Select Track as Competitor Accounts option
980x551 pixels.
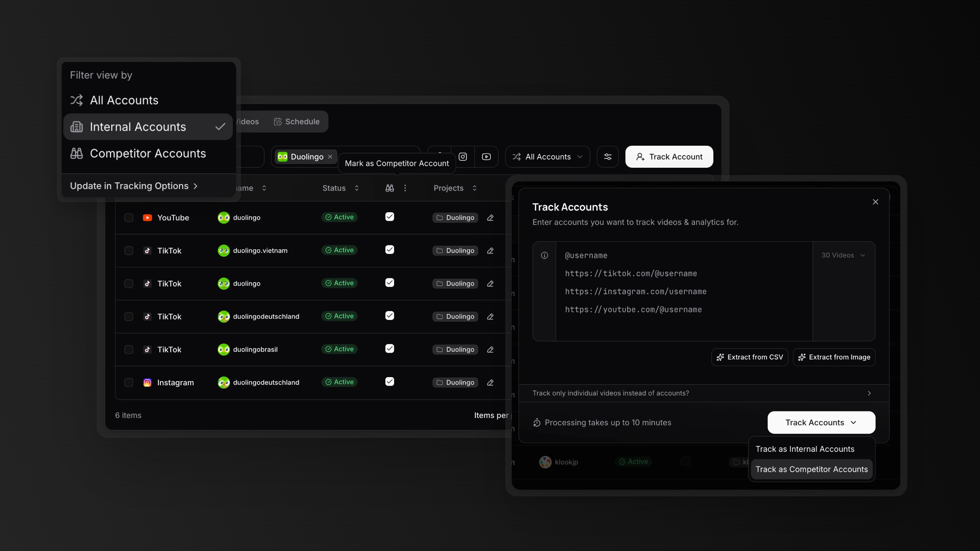pos(811,469)
